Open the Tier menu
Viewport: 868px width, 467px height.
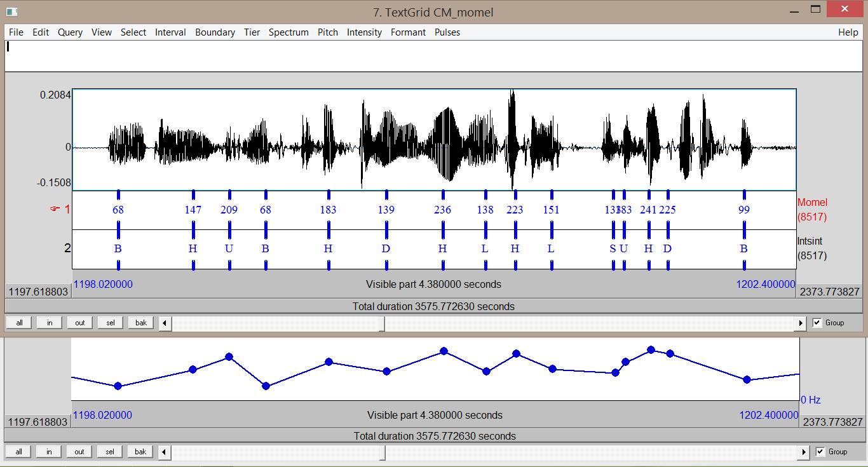point(252,32)
